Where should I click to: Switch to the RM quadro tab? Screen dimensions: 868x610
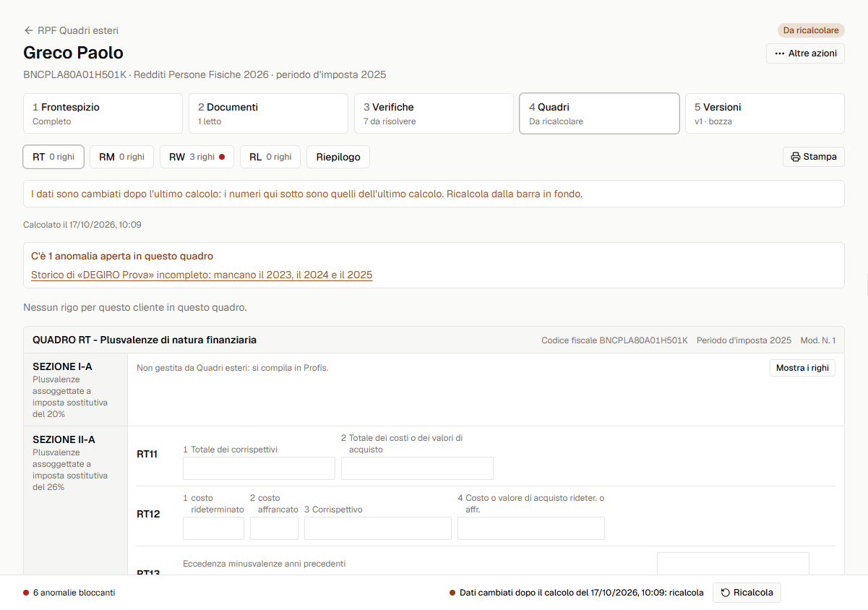[121, 157]
